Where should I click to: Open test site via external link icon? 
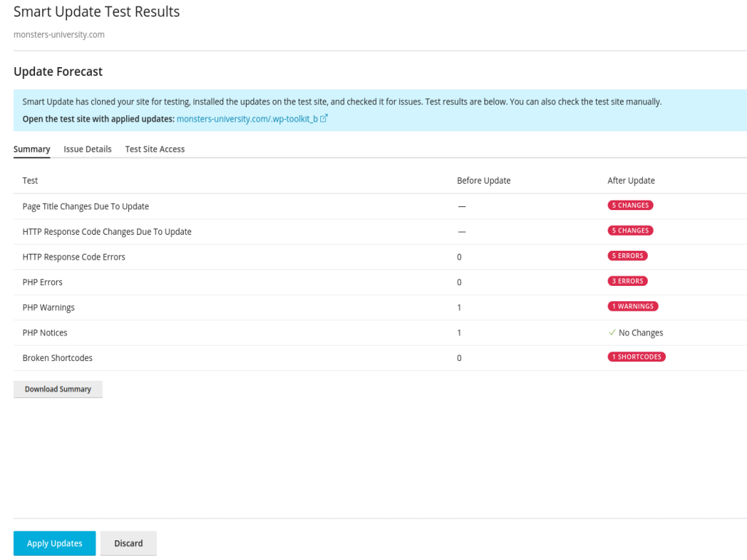pos(324,118)
